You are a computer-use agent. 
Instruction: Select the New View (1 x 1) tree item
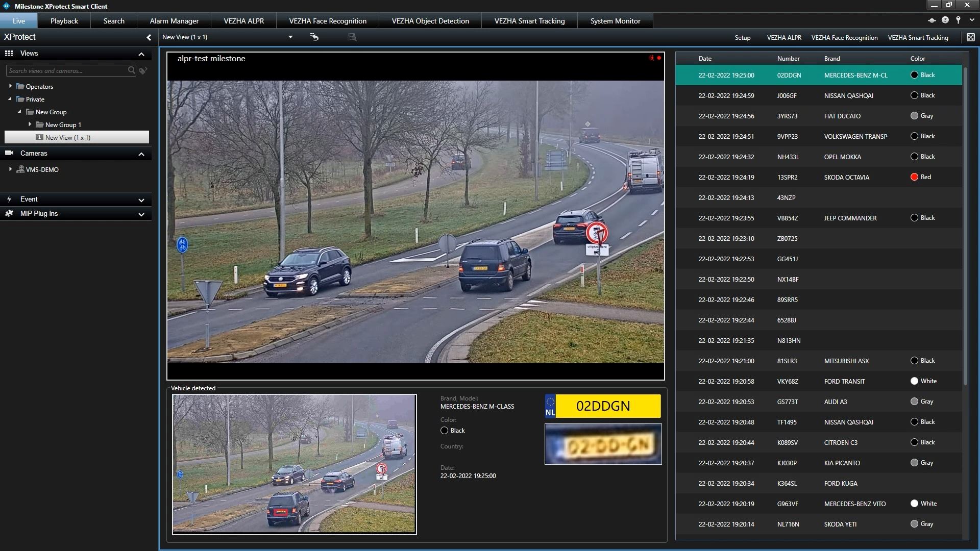(x=77, y=137)
